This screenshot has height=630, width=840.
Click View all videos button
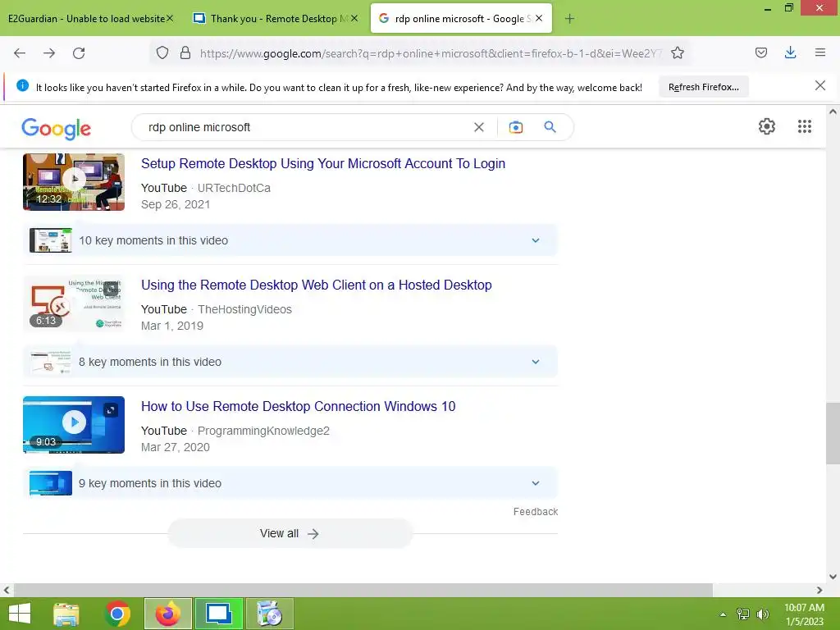pyautogui.click(x=290, y=533)
